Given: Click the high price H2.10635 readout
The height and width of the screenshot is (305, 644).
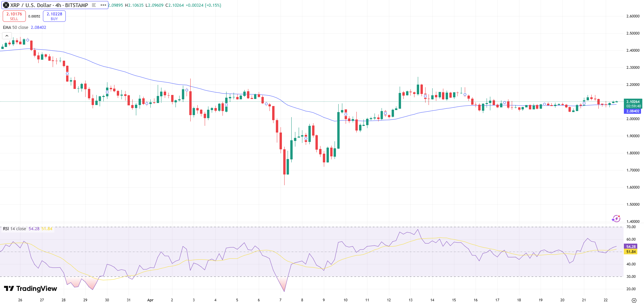Looking at the screenshot, I should pyautogui.click(x=134, y=5).
